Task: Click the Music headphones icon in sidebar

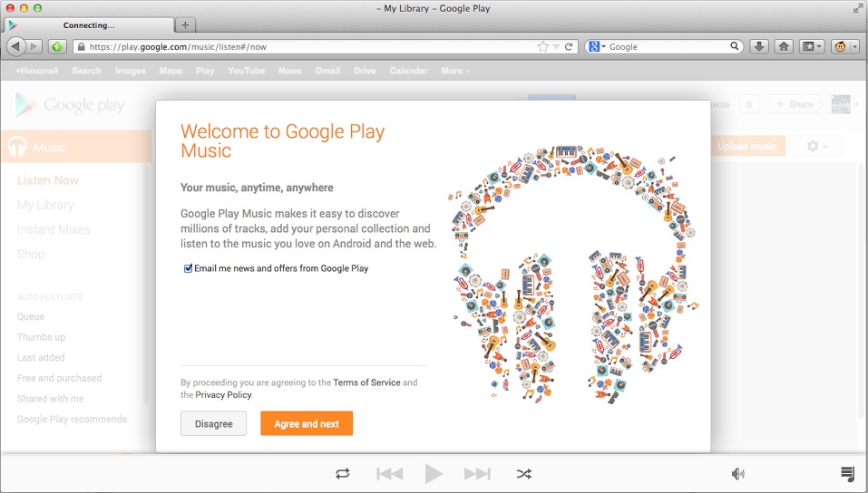Action: 17,147
